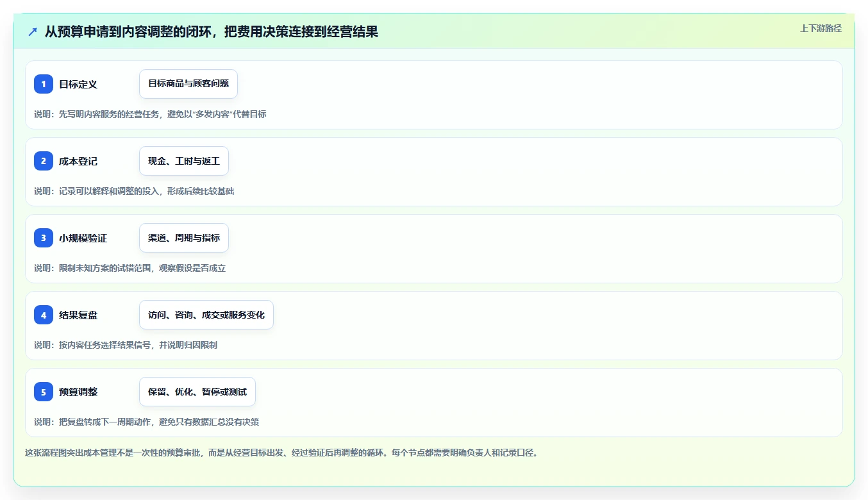
Task: Click step number badge 2
Action: 44,161
